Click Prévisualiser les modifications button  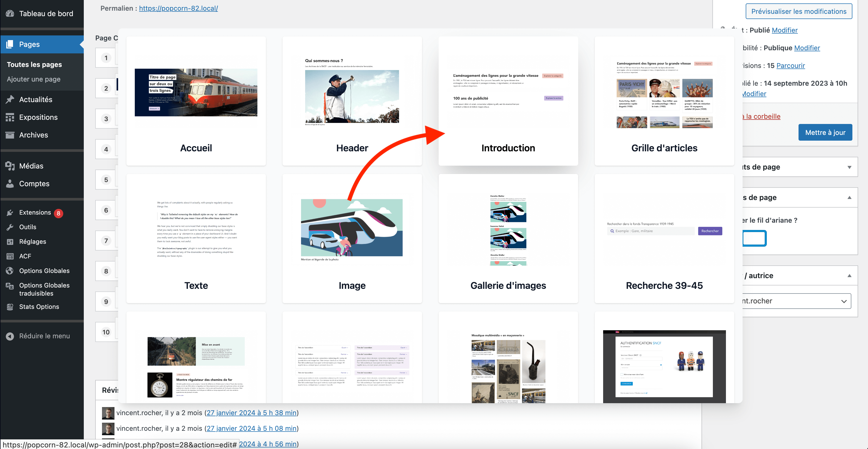pos(799,11)
